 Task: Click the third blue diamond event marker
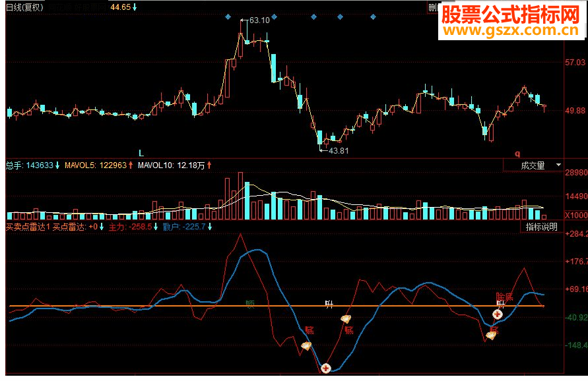point(314,17)
